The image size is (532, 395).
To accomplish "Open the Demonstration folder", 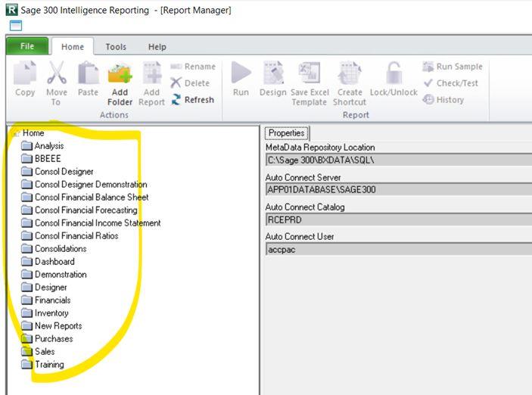I will click(x=54, y=274).
